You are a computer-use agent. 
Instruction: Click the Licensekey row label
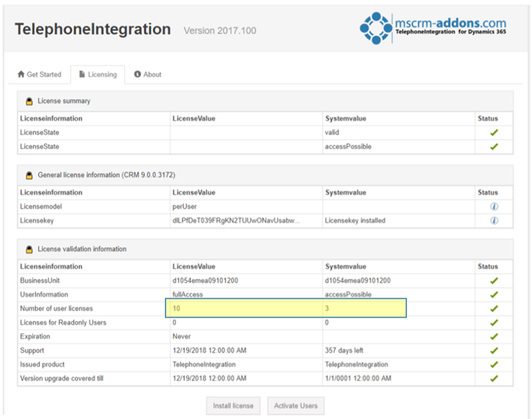pyautogui.click(x=37, y=221)
